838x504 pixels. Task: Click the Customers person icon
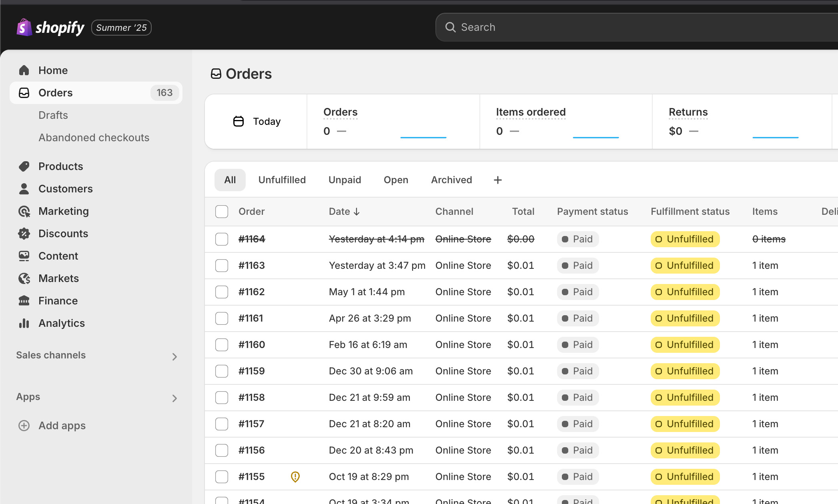coord(24,189)
